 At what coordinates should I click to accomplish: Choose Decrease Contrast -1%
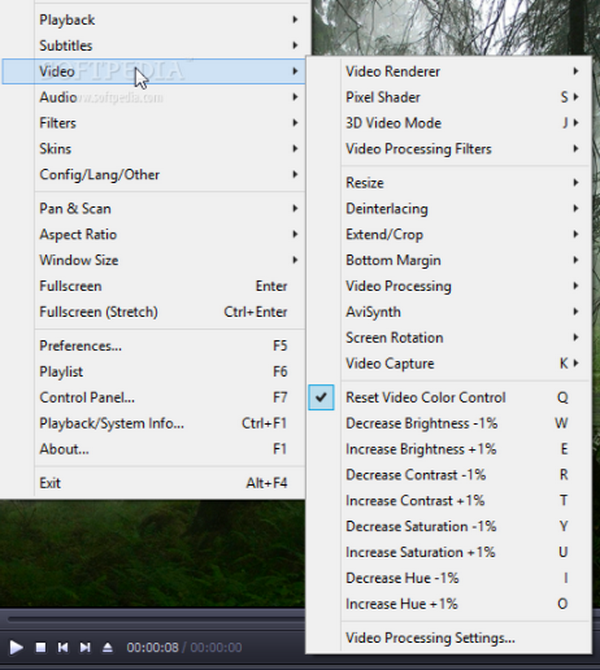(x=416, y=475)
